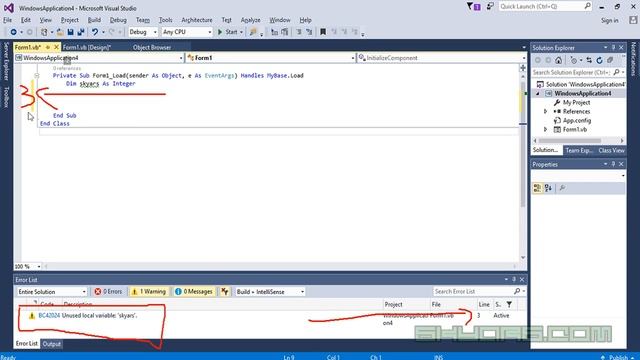Switch to the Form1.vb [Design] tab

[x=87, y=47]
